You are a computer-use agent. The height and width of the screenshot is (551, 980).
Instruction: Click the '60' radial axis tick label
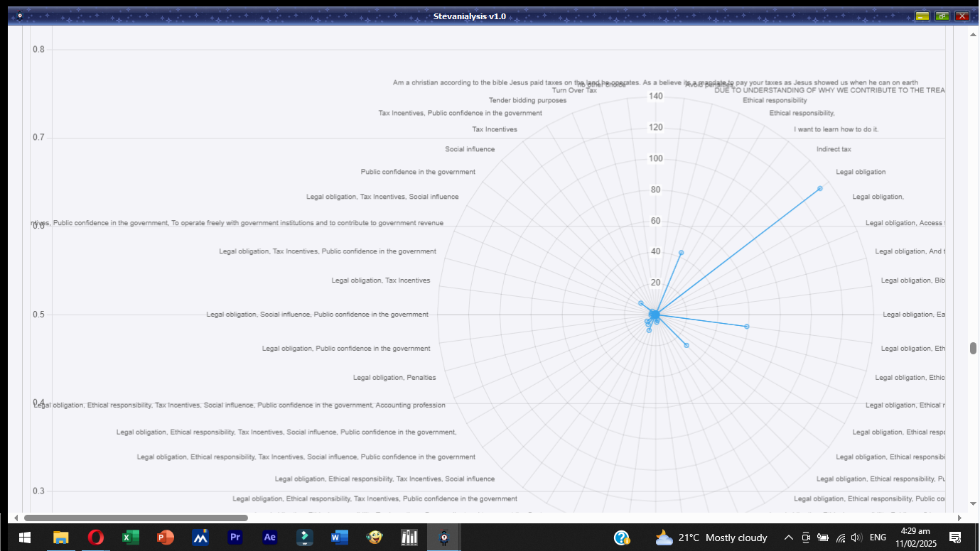pos(655,221)
